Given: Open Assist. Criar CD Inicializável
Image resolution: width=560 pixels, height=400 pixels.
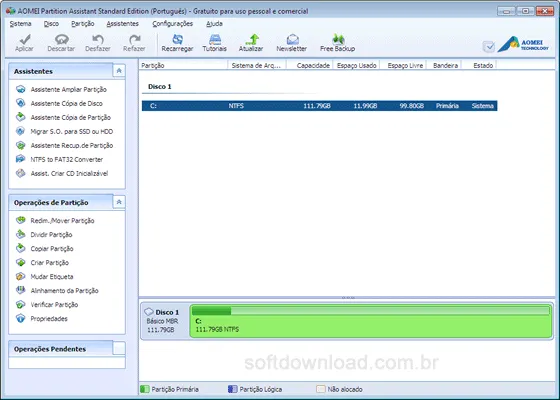Looking at the screenshot, I should click(69, 173).
